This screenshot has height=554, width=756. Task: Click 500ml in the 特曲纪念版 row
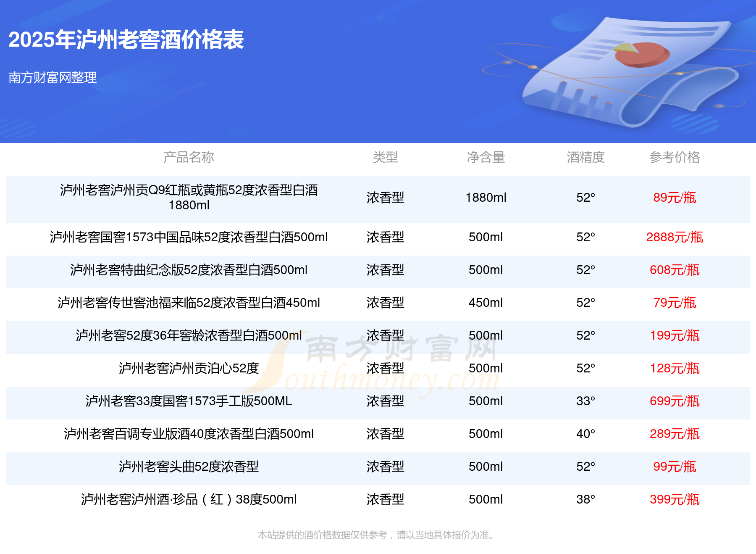(486, 270)
